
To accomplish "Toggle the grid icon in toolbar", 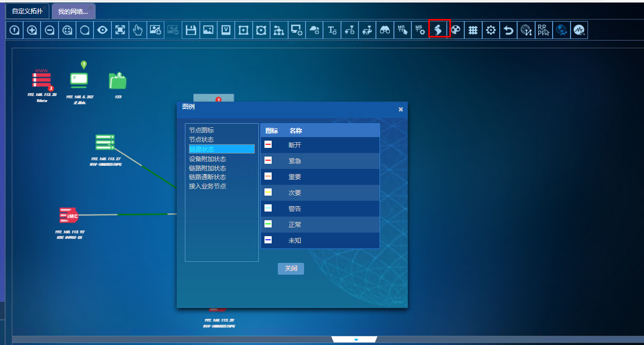I will tap(473, 30).
